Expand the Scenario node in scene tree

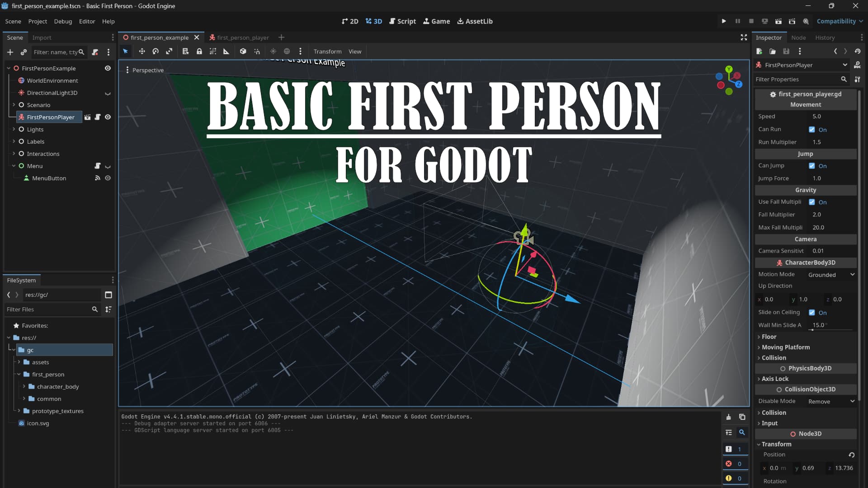pos(14,105)
